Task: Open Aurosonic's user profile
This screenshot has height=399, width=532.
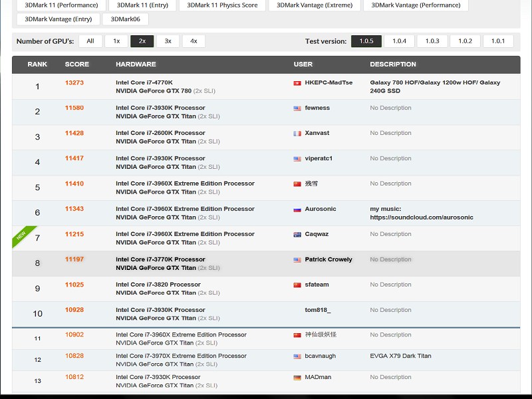Action: pyautogui.click(x=321, y=209)
